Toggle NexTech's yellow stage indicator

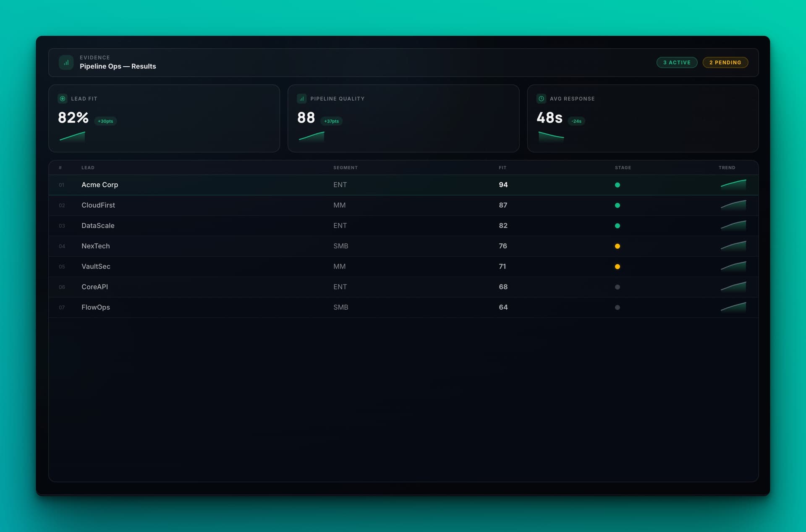(x=618, y=246)
